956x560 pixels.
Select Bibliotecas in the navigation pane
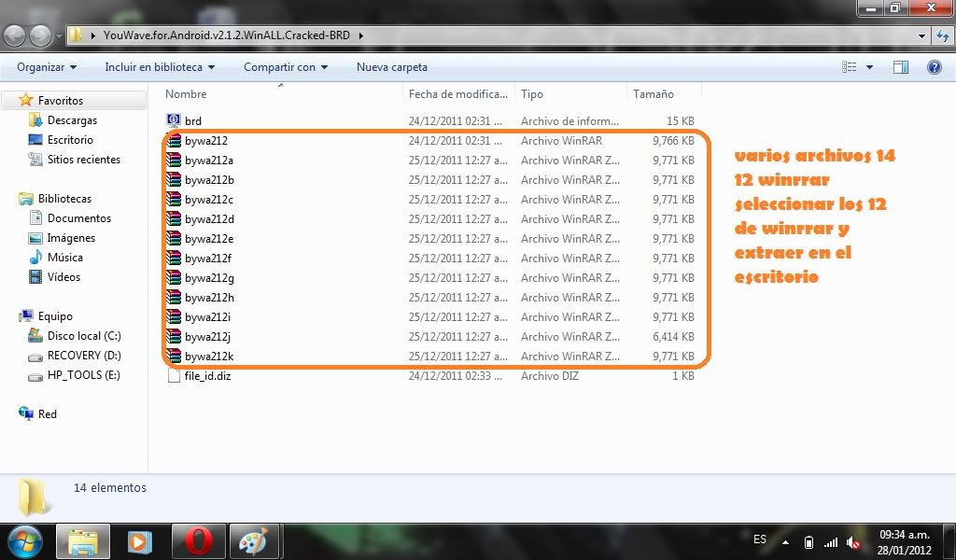64,199
